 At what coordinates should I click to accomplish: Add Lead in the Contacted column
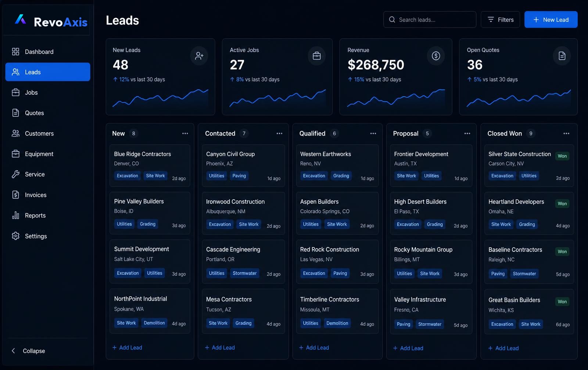(220, 348)
